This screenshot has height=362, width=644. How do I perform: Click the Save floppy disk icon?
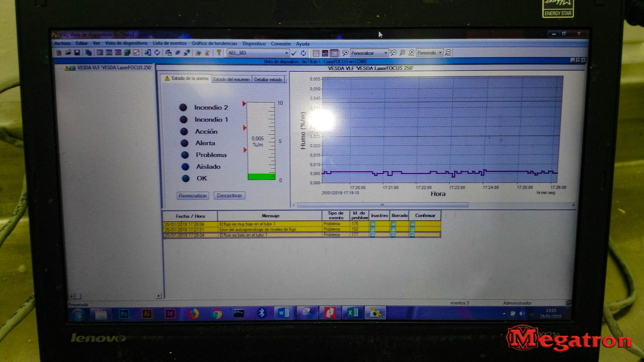77,53
